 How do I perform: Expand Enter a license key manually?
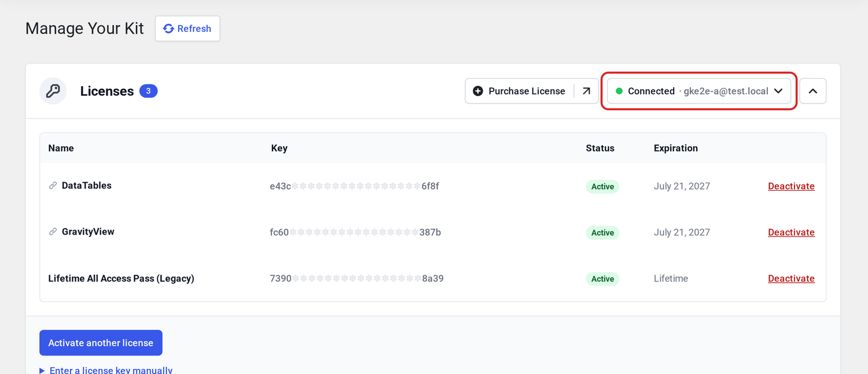[x=106, y=370]
